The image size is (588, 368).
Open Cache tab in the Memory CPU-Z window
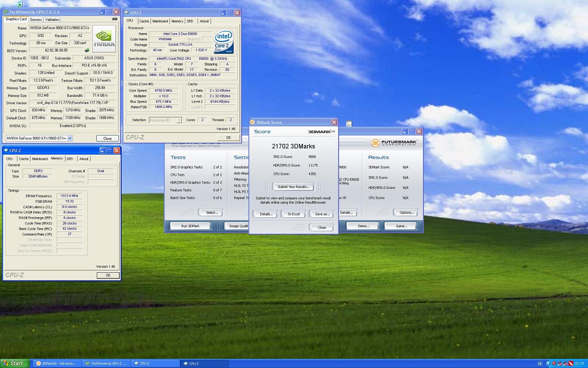pyautogui.click(x=24, y=159)
